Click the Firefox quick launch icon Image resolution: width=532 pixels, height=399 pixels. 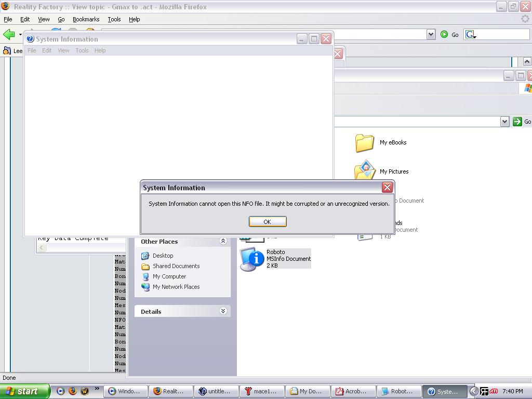coord(73,391)
